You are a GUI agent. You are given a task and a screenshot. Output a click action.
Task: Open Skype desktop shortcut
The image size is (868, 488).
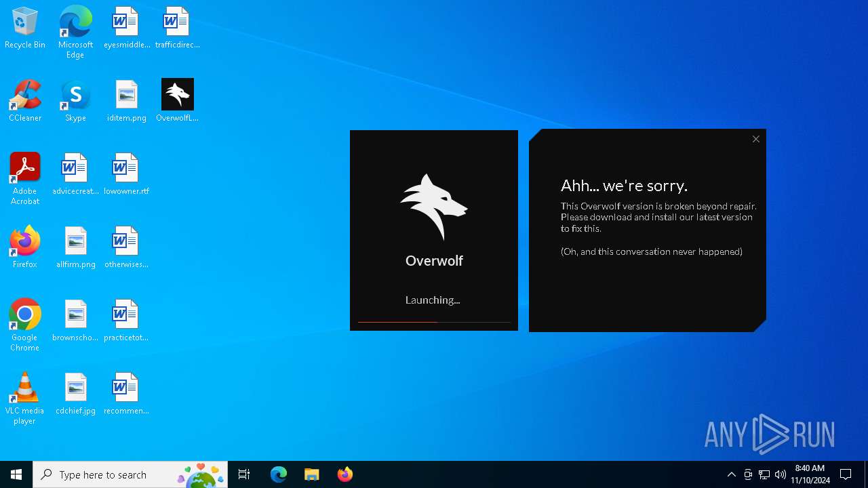coord(75,102)
